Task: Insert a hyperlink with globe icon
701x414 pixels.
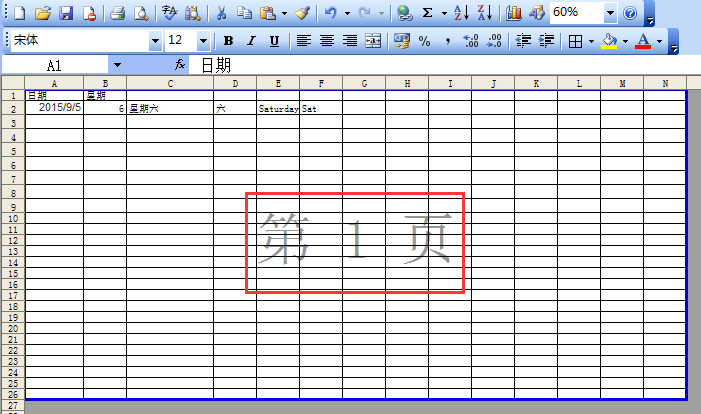Action: tap(405, 13)
